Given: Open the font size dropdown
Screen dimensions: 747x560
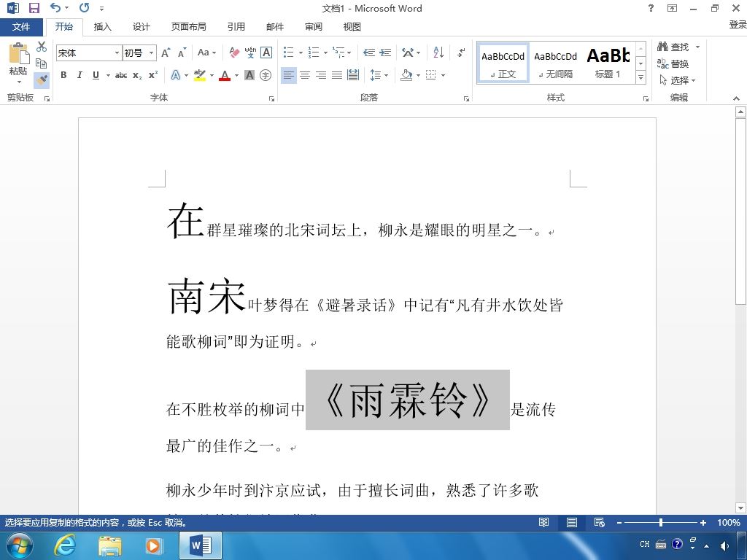Looking at the screenshot, I should pyautogui.click(x=151, y=52).
